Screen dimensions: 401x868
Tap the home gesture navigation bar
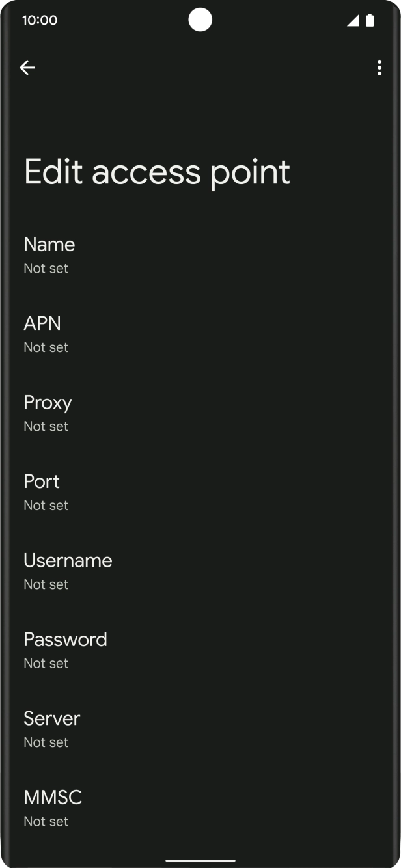[200, 860]
